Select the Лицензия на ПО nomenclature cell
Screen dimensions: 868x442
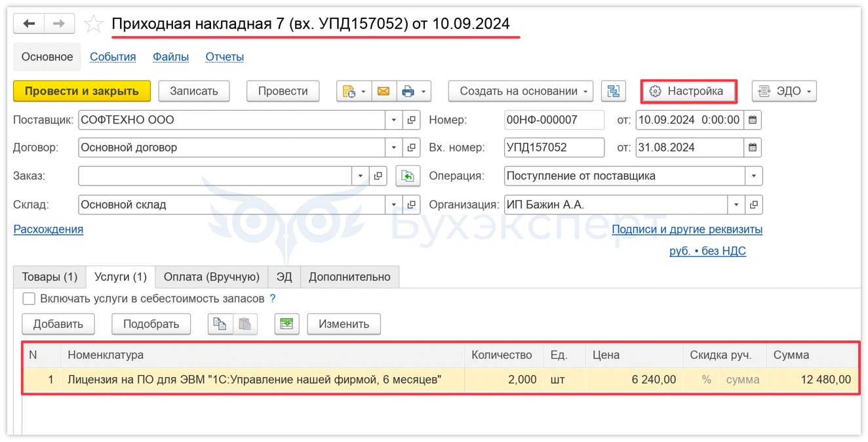(263, 380)
